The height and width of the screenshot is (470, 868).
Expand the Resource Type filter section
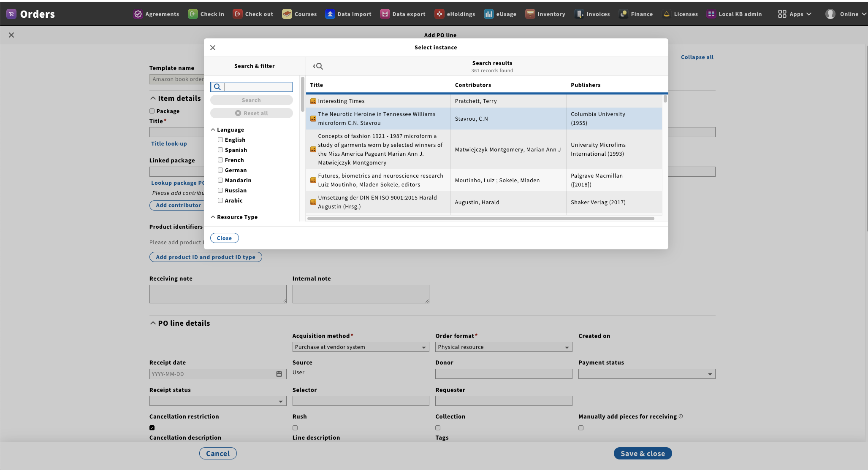234,217
